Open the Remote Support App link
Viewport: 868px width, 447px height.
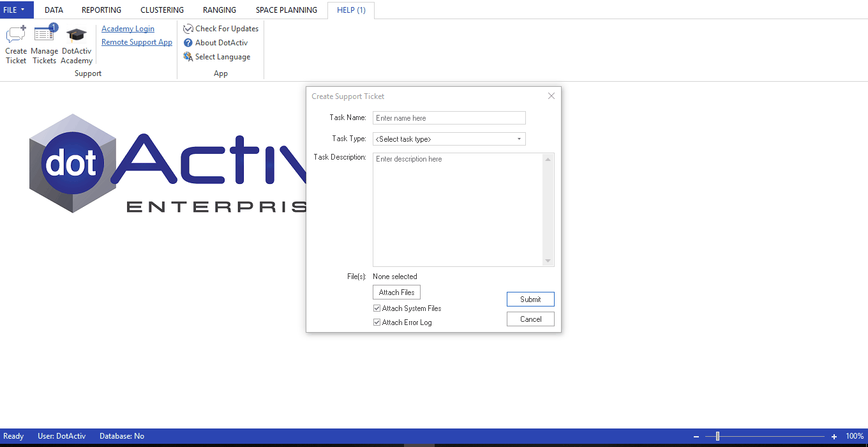point(137,42)
